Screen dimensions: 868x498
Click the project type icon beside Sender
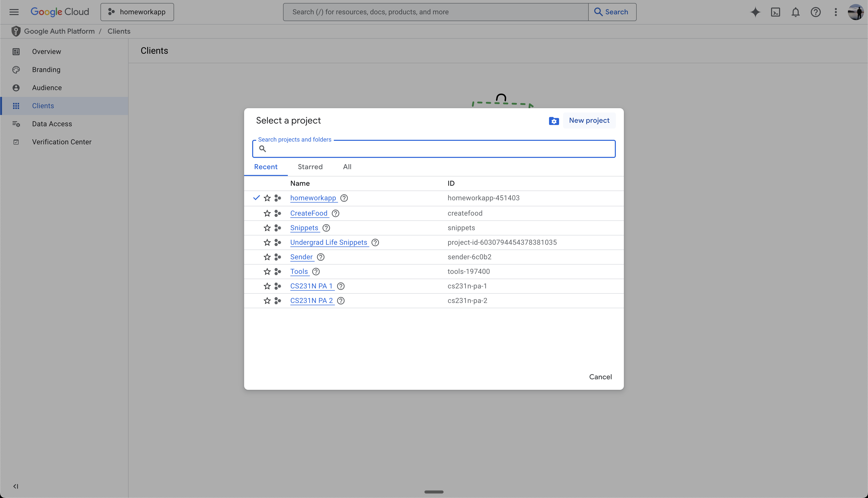pyautogui.click(x=278, y=257)
